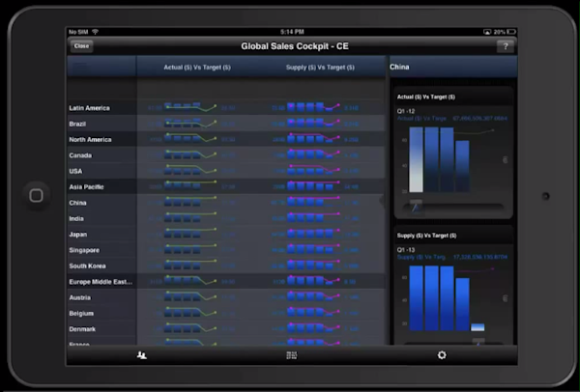Open the users icon in bottom bar
The width and height of the screenshot is (580, 392).
[142, 355]
